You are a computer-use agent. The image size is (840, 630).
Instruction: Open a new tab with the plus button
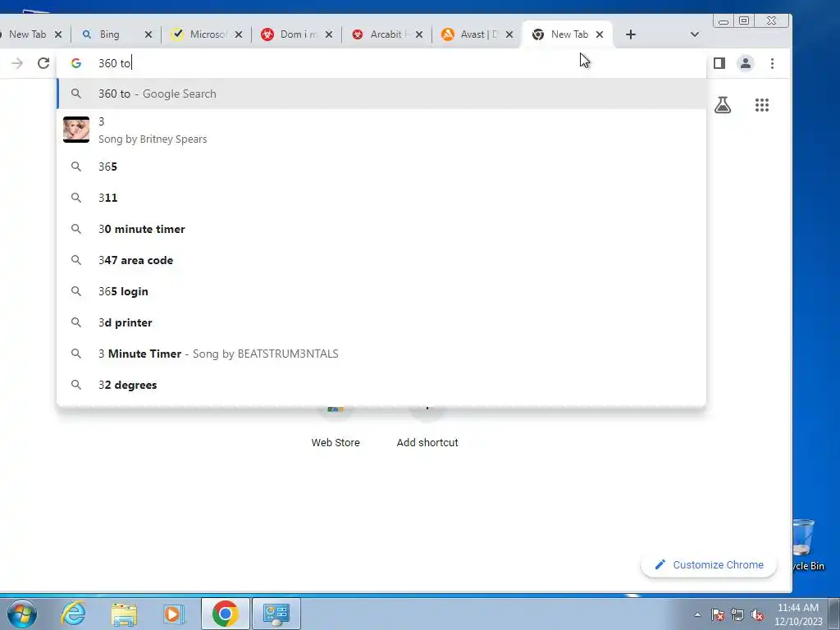pos(631,34)
